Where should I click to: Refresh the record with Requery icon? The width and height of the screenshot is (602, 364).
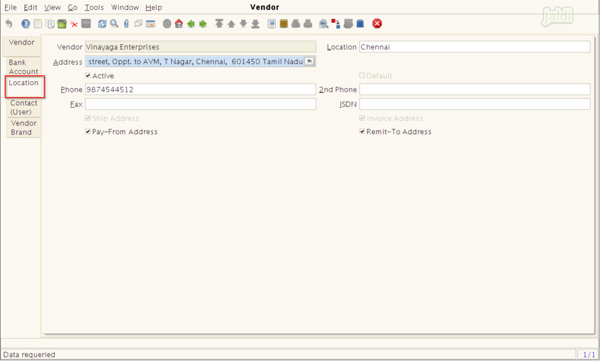(102, 24)
